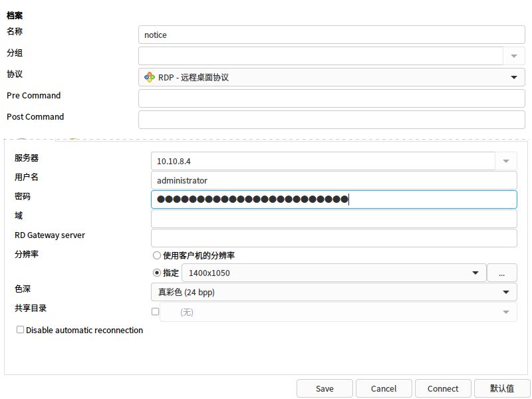532x399 pixels.
Task: Click the 默认值 default button
Action: tap(502, 388)
